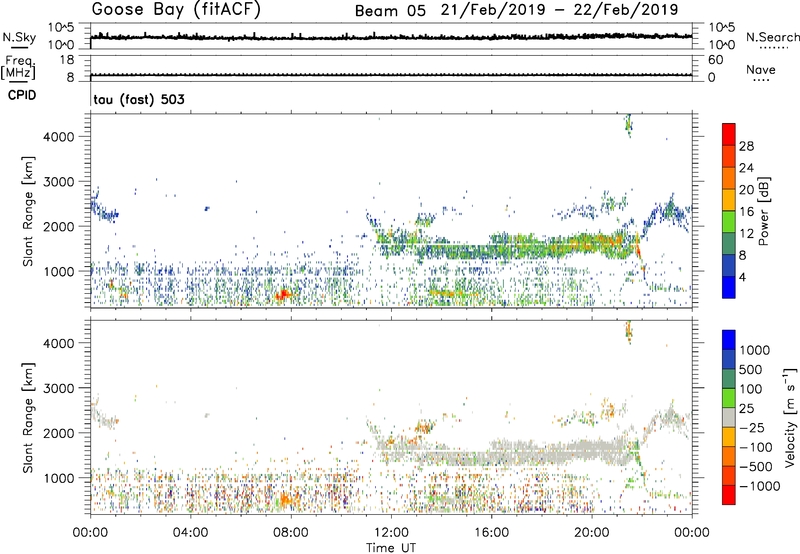The width and height of the screenshot is (800, 554).
Task: Click the '2000' range tick of the velocity panel
Action: coord(58,433)
